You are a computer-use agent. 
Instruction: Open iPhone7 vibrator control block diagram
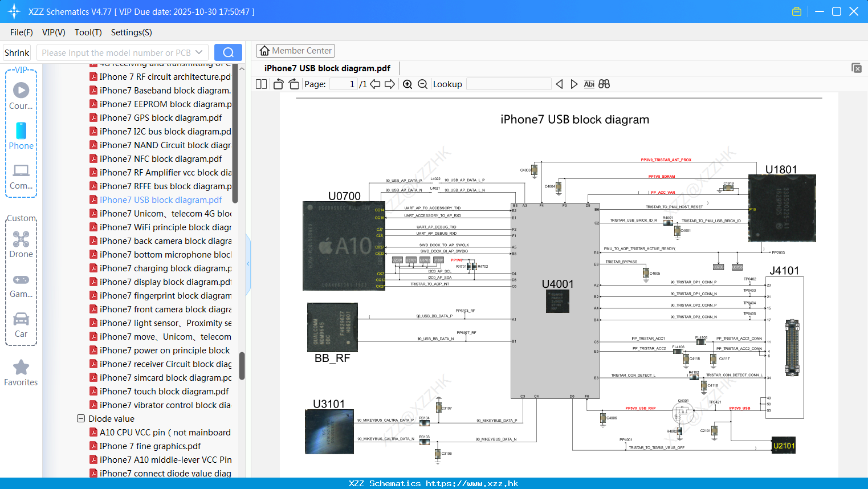(160, 405)
